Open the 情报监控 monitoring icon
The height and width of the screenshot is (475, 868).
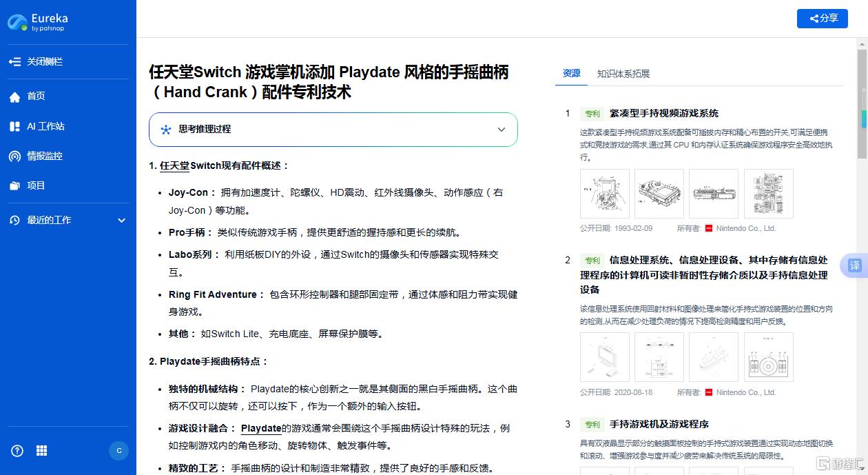point(14,156)
